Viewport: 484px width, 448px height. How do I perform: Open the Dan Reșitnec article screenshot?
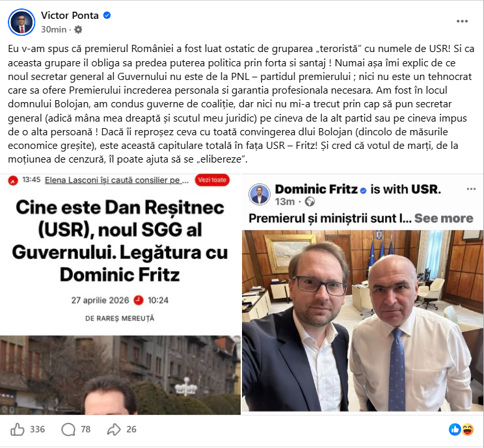120,295
